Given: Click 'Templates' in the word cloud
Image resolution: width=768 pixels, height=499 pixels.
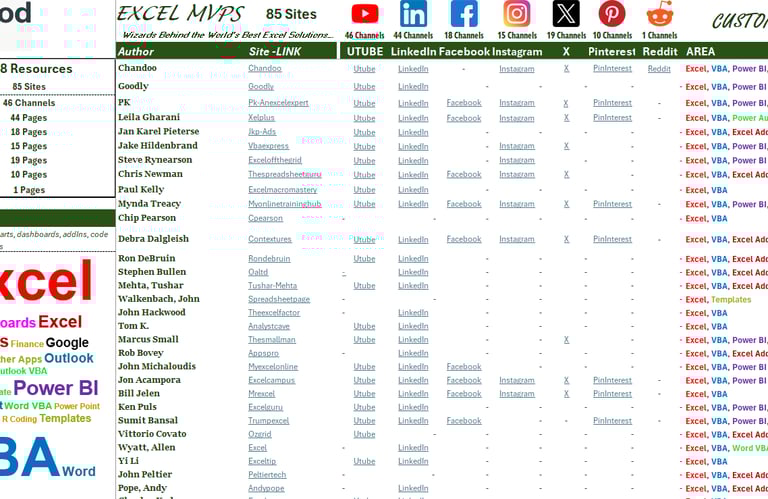Looking at the screenshot, I should pos(65,418).
